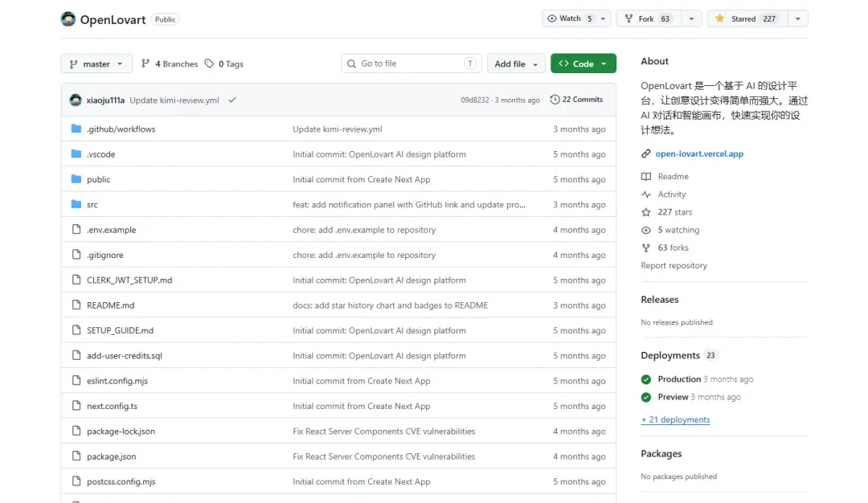Screen dimensions: 868x503
Task: Open the .github/workflows folder
Action: [121, 129]
